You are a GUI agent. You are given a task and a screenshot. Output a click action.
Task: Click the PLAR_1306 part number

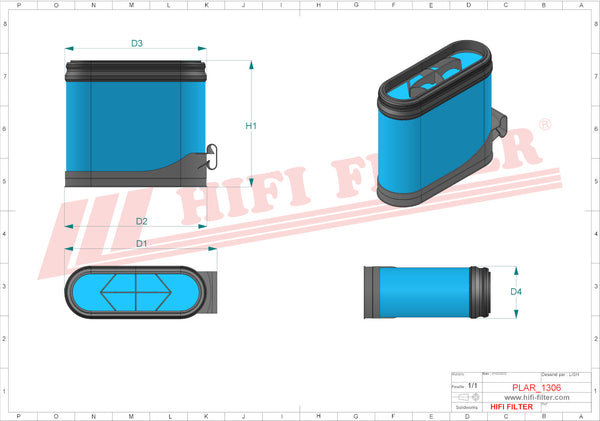536,387
